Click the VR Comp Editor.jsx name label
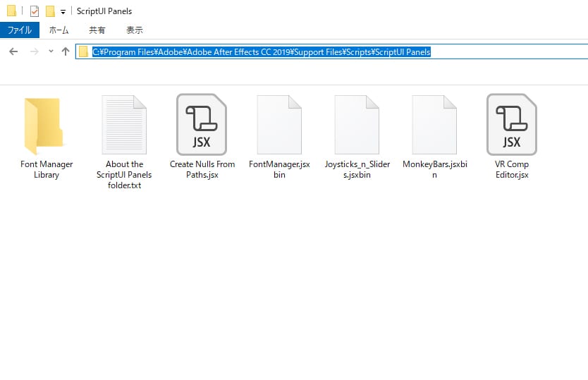Screen dimensions: 588x380 click(512, 170)
